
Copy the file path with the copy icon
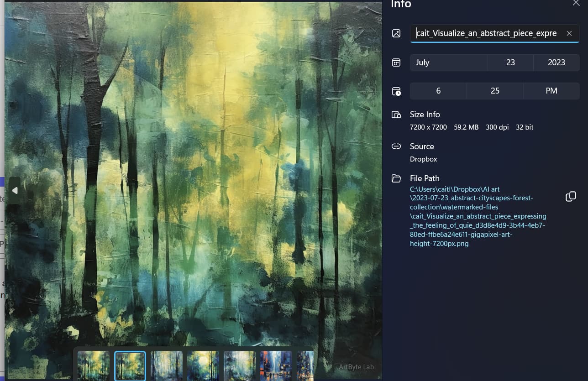[x=571, y=197]
